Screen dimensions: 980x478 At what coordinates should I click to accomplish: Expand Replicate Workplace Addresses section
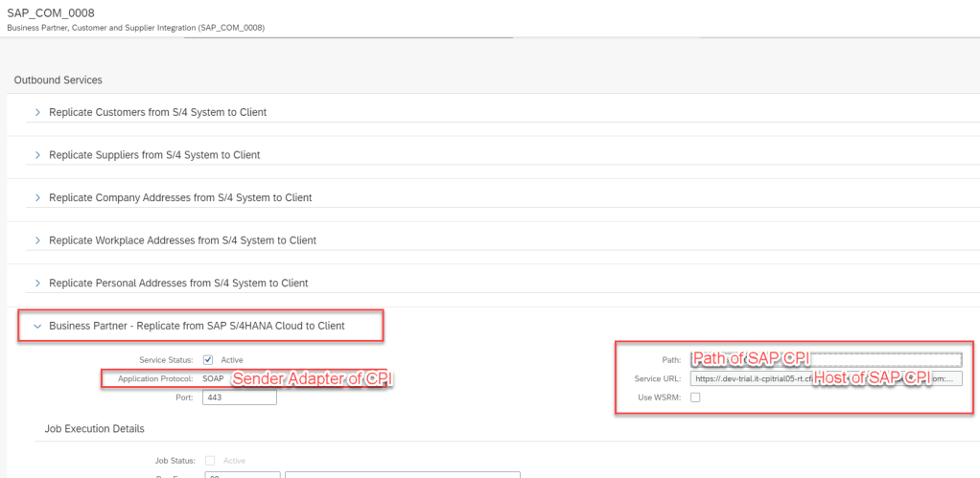[x=37, y=239]
